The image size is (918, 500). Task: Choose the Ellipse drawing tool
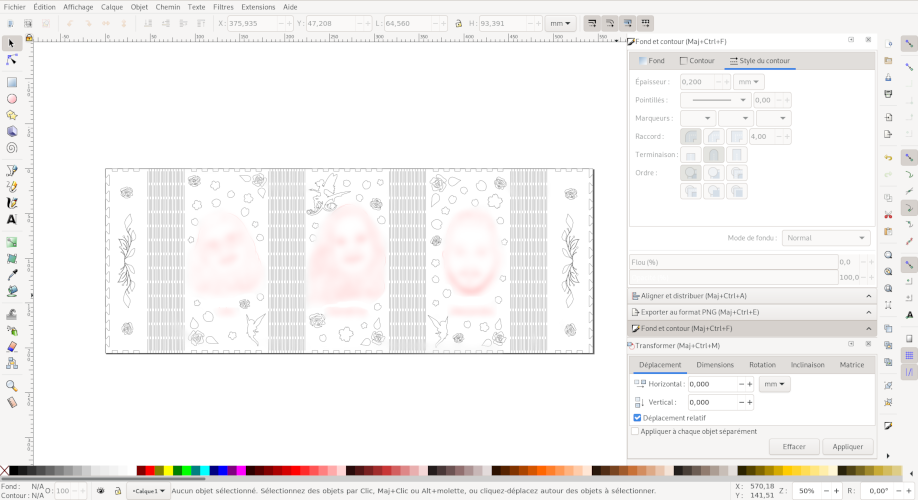pyautogui.click(x=12, y=99)
